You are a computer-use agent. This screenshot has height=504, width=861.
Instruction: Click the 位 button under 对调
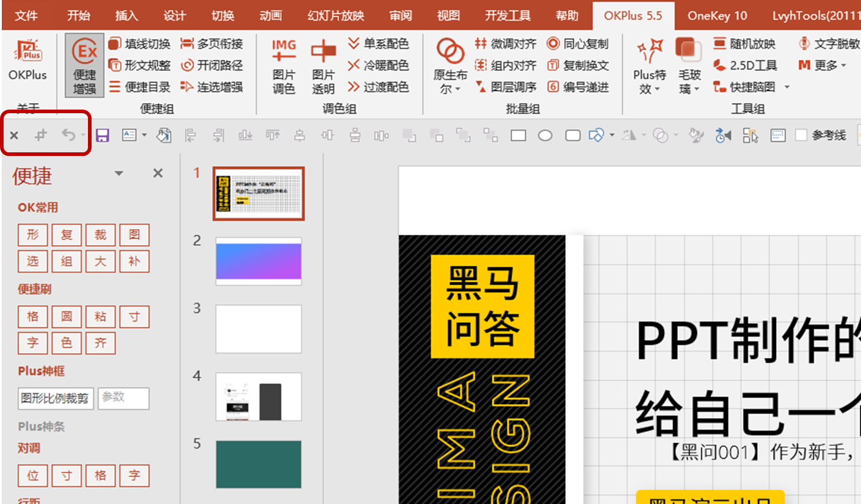click(33, 476)
